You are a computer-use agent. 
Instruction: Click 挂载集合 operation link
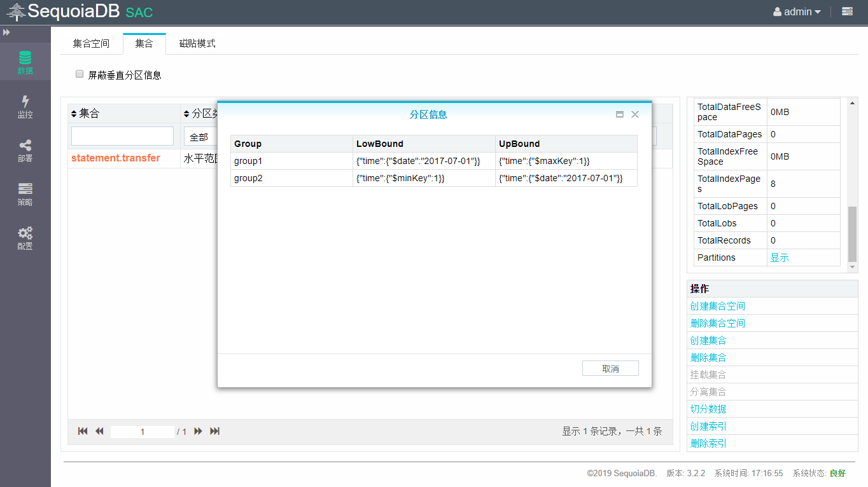click(708, 374)
